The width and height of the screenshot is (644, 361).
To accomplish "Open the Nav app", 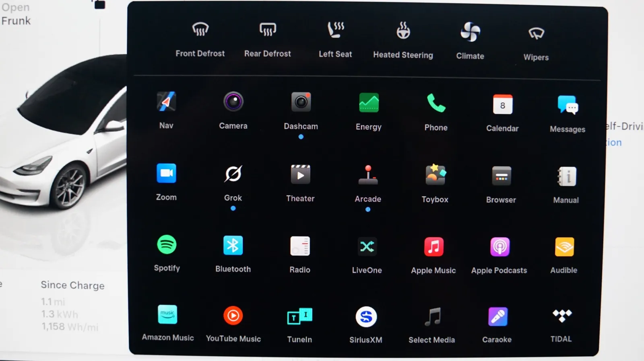I will [166, 102].
